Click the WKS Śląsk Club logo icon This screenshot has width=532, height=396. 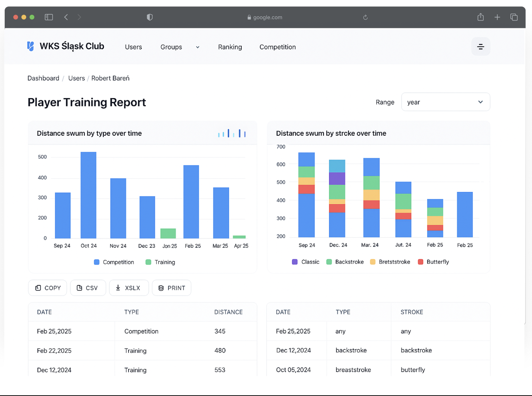(x=31, y=46)
